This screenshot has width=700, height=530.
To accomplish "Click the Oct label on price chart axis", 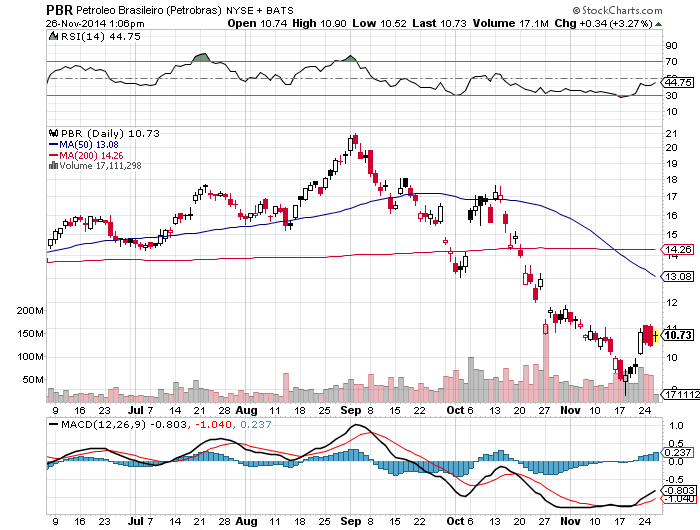I will (x=455, y=410).
